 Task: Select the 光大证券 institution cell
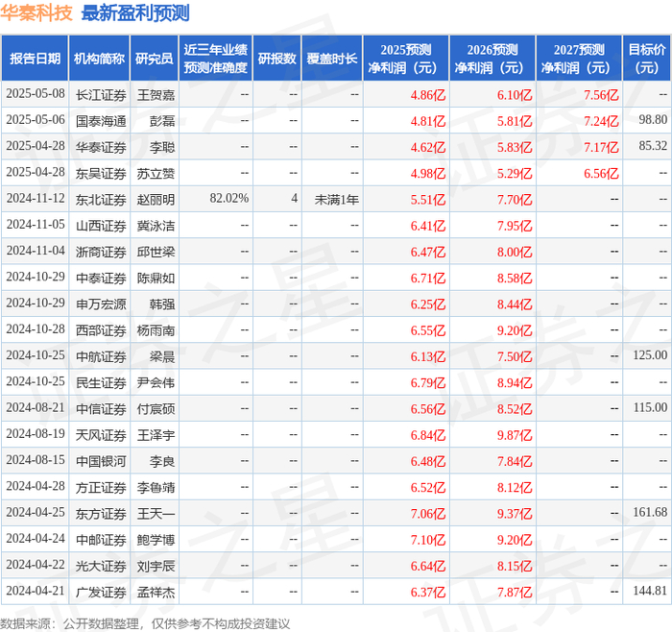(101, 566)
